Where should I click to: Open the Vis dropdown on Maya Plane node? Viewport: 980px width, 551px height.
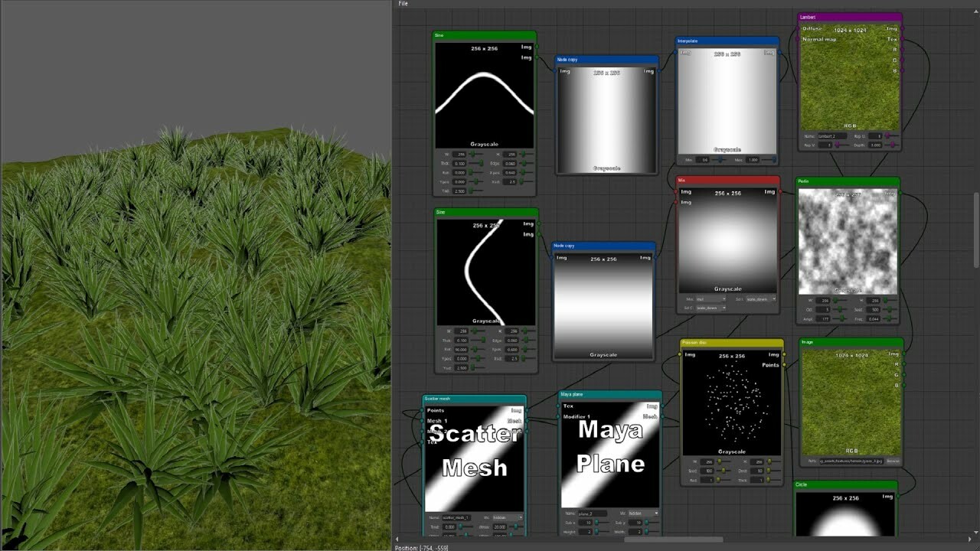pos(642,514)
